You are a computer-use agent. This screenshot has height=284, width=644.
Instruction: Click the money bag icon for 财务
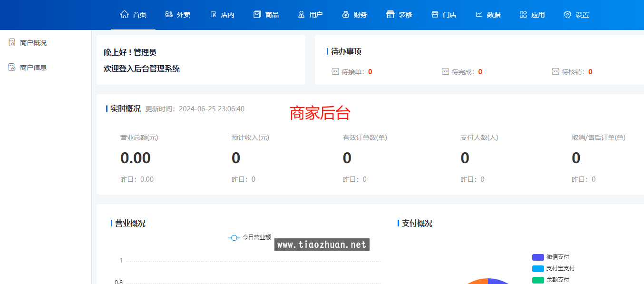click(346, 14)
